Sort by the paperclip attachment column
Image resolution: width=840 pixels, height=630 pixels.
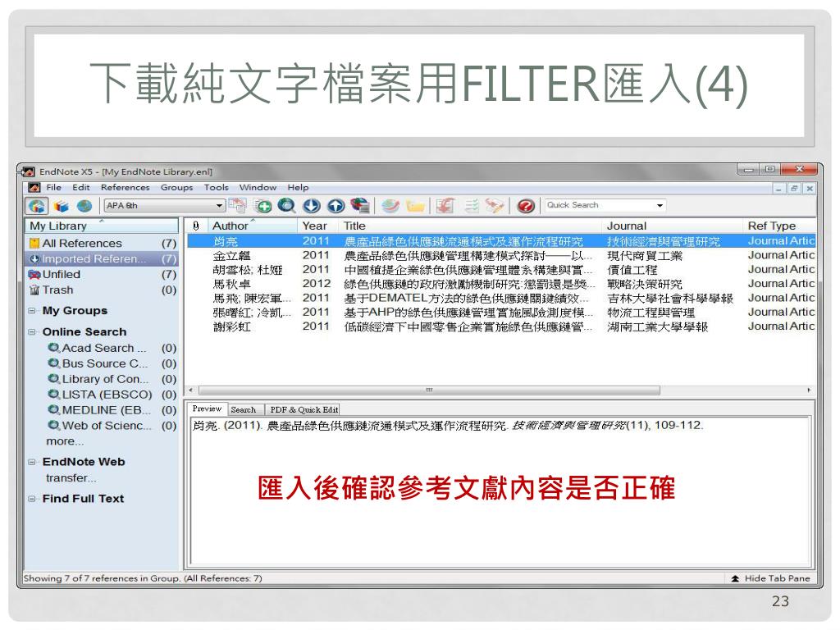(196, 226)
